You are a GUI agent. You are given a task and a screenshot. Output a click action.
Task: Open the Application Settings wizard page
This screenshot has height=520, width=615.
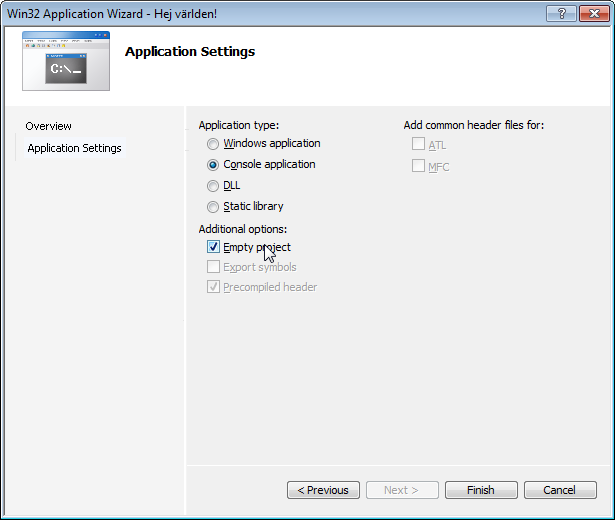(x=75, y=148)
